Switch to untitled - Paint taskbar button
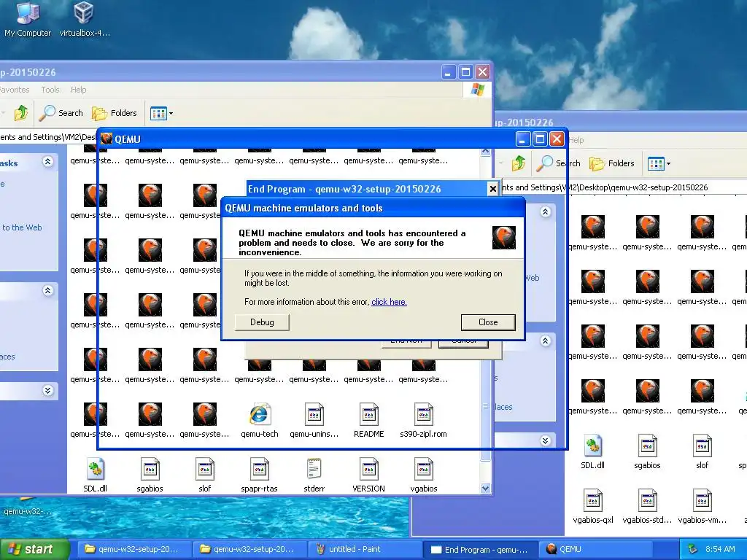 point(365,549)
